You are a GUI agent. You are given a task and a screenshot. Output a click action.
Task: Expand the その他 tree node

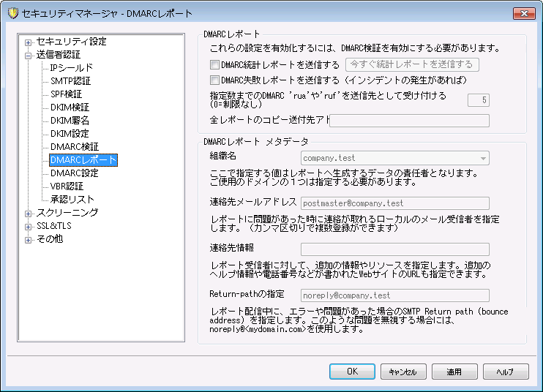(29, 239)
